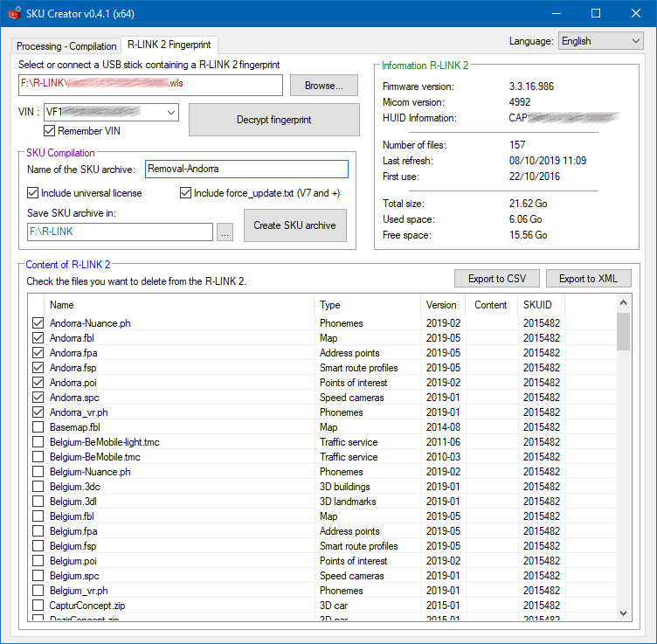Toggle Include force_update.txt checkbox
This screenshot has width=657, height=644.
(x=185, y=193)
